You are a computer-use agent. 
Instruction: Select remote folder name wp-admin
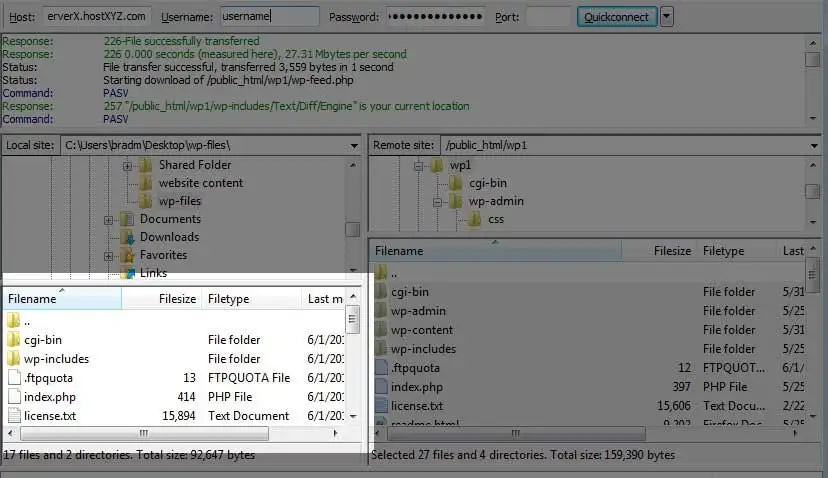(418, 311)
